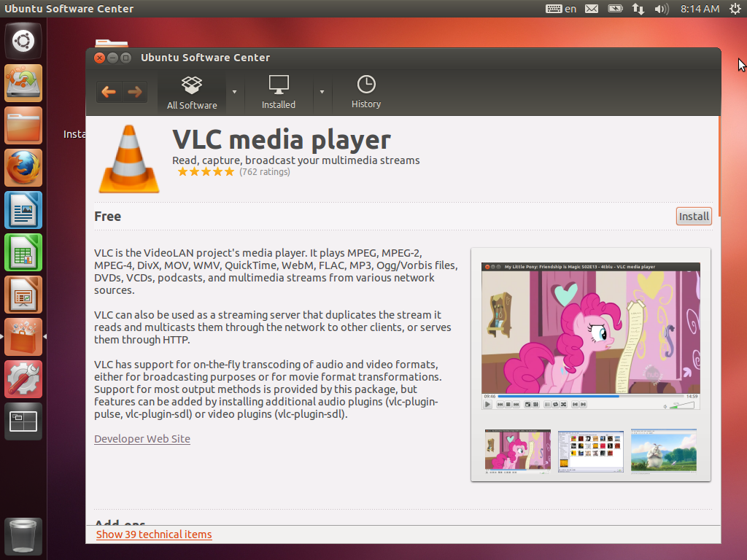Select the Big Buck Bunny screenshot thumbnail

click(x=664, y=450)
